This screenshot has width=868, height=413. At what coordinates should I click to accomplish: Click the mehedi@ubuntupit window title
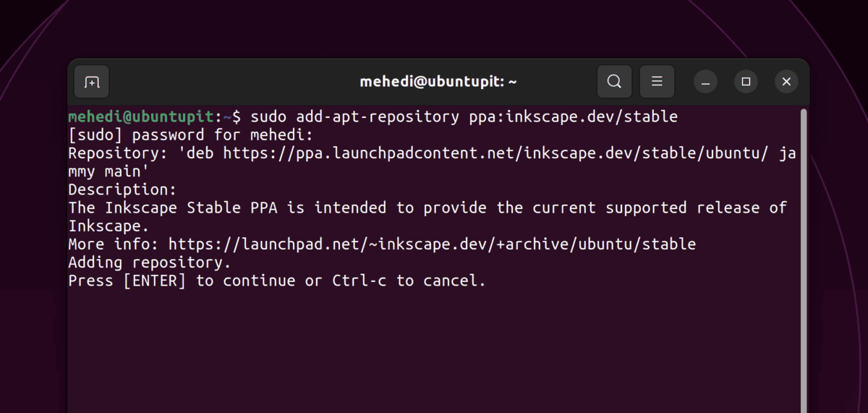[438, 82]
